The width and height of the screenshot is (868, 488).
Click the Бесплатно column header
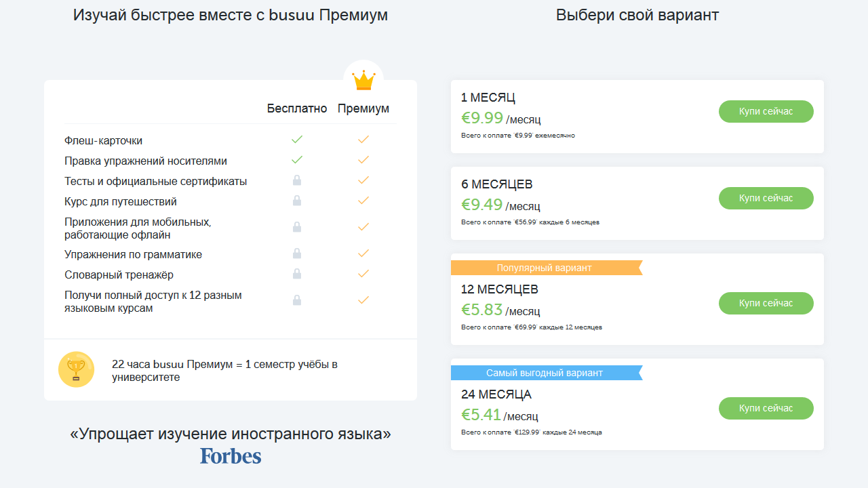coord(297,108)
